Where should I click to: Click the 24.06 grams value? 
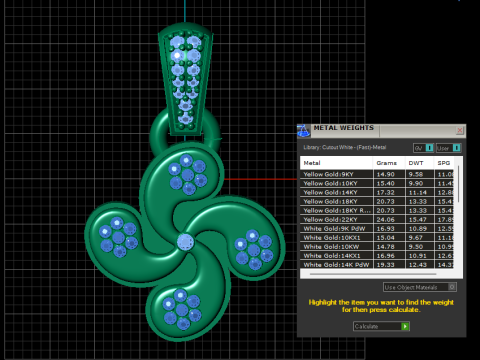(x=385, y=219)
